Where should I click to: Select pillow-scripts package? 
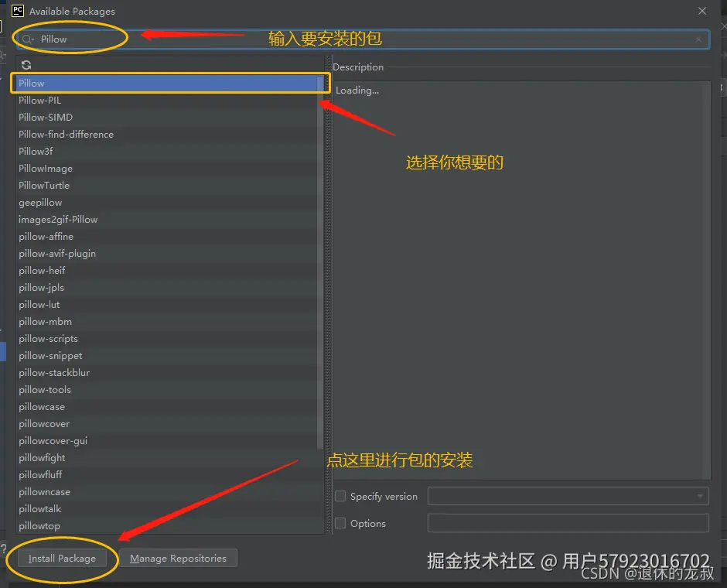point(167,339)
